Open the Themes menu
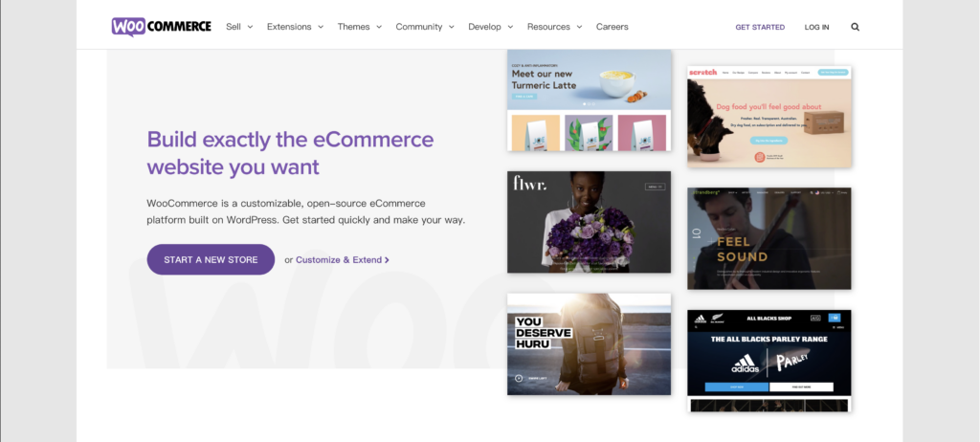This screenshot has width=980, height=442. point(354,27)
